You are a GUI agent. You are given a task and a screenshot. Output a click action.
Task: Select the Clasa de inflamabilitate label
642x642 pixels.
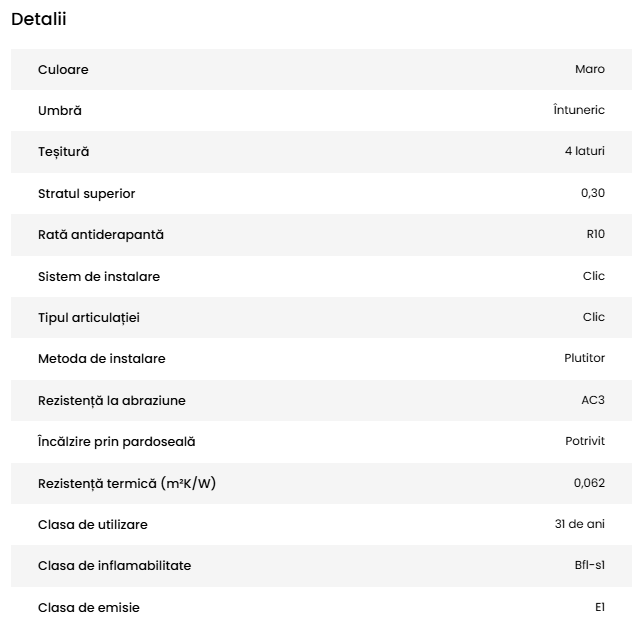click(114, 565)
